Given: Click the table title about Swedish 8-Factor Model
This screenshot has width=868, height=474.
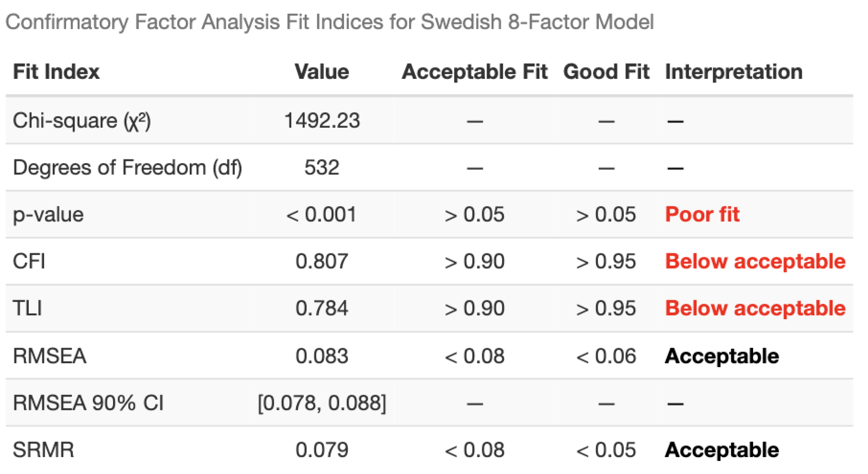Looking at the screenshot, I should [x=330, y=22].
